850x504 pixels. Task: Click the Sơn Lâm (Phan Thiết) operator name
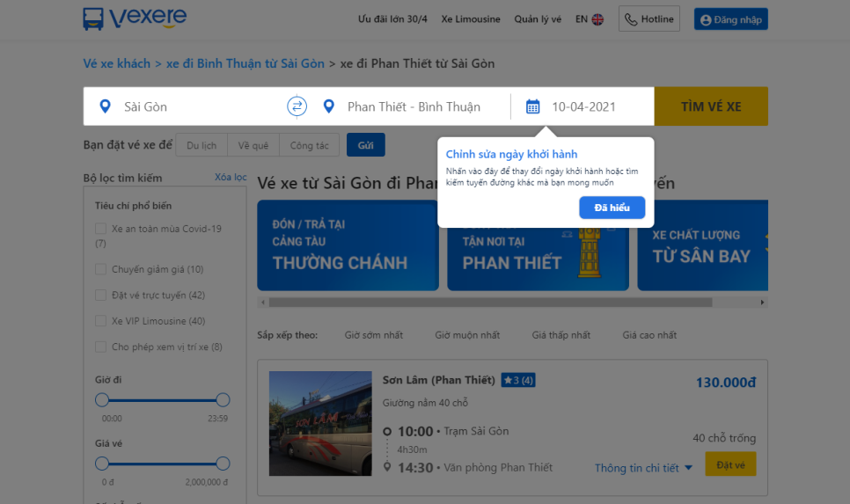click(x=438, y=380)
